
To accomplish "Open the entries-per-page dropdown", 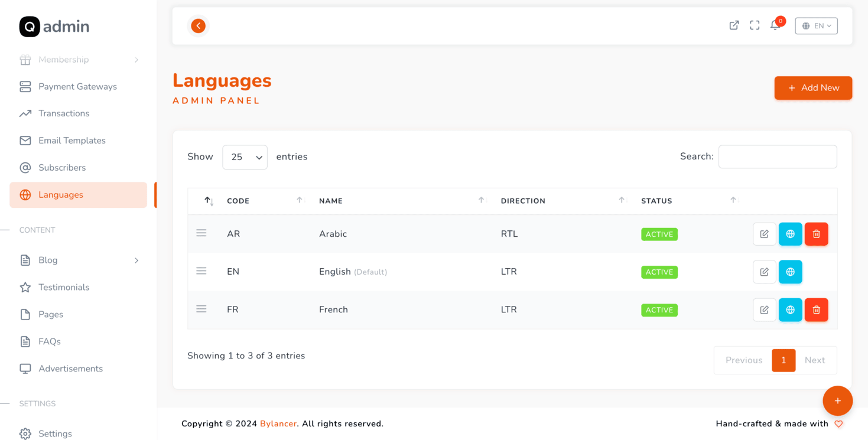I will pos(245,157).
